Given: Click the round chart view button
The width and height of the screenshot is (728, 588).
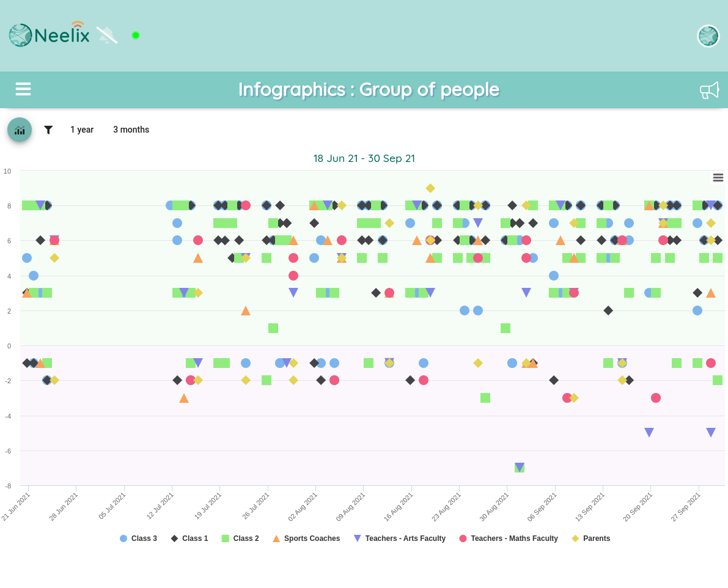Looking at the screenshot, I should tap(20, 130).
